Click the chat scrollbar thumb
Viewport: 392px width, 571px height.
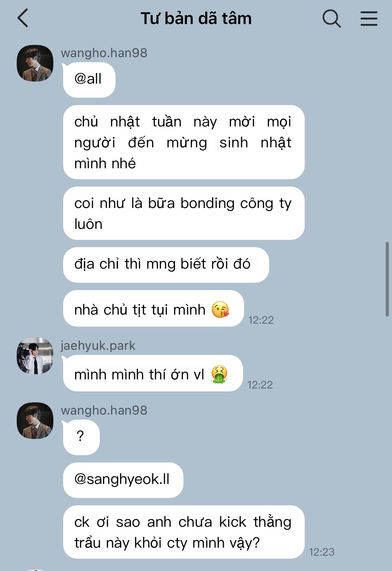[x=387, y=279]
